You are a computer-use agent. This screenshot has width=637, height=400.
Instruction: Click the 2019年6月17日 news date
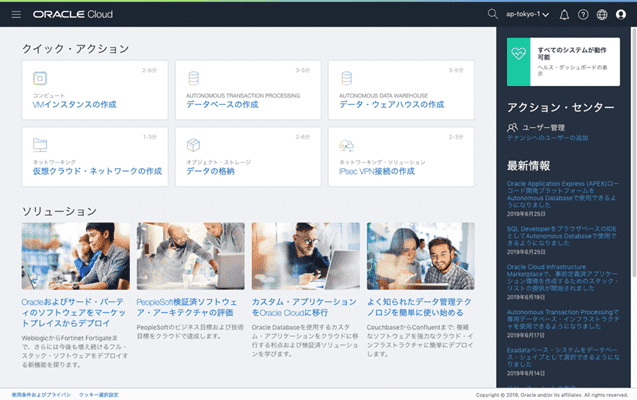pyautogui.click(x=526, y=335)
